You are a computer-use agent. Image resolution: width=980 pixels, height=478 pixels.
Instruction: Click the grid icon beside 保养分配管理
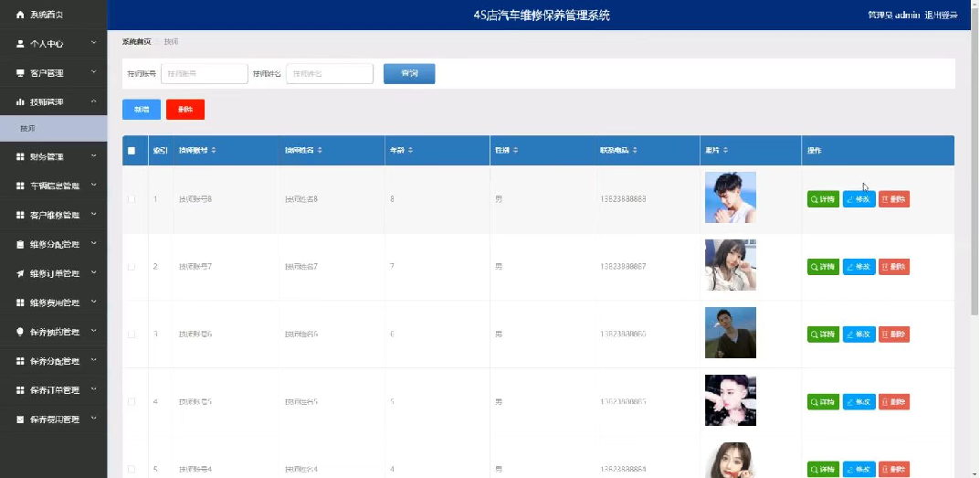[x=20, y=361]
